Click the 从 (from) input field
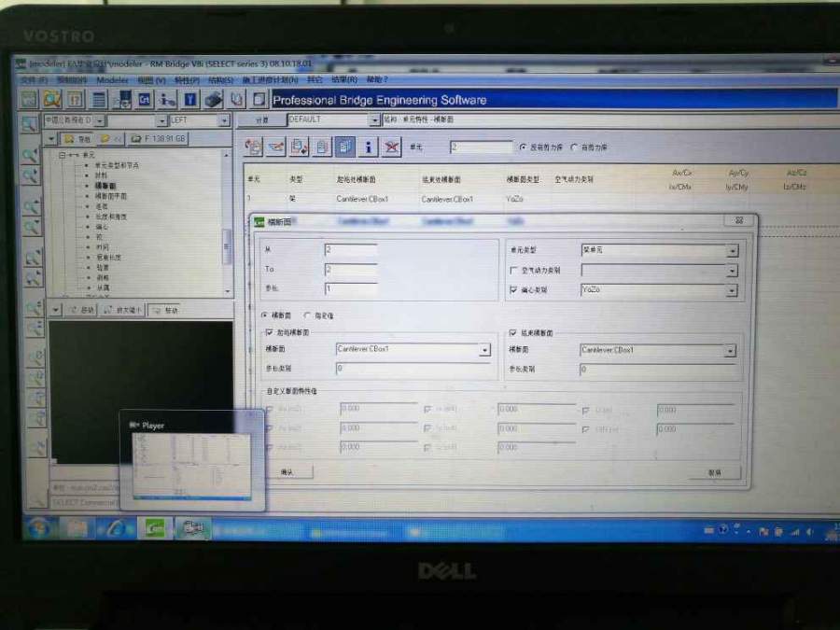 [352, 249]
